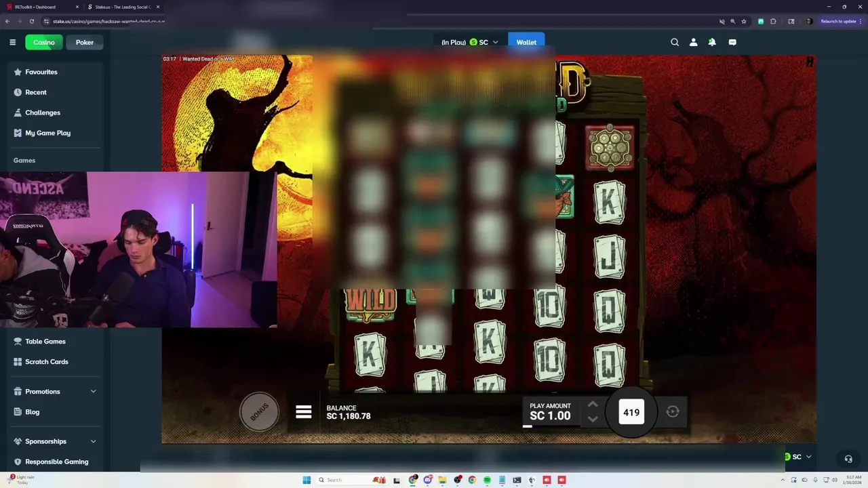Click the spin button showing 419
This screenshot has width=868, height=488.
click(x=631, y=412)
